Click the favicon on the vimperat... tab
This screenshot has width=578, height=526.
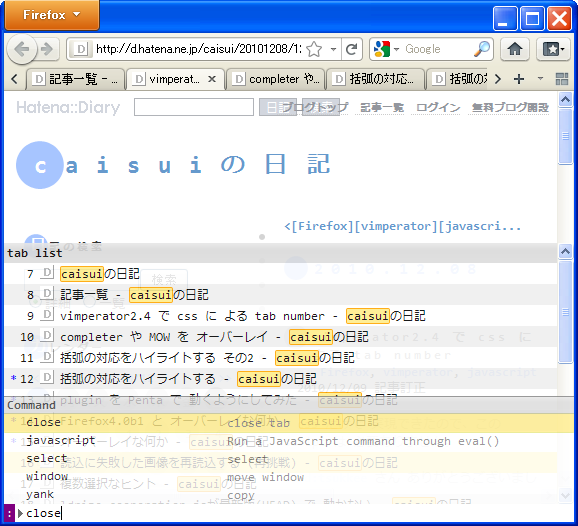139,79
